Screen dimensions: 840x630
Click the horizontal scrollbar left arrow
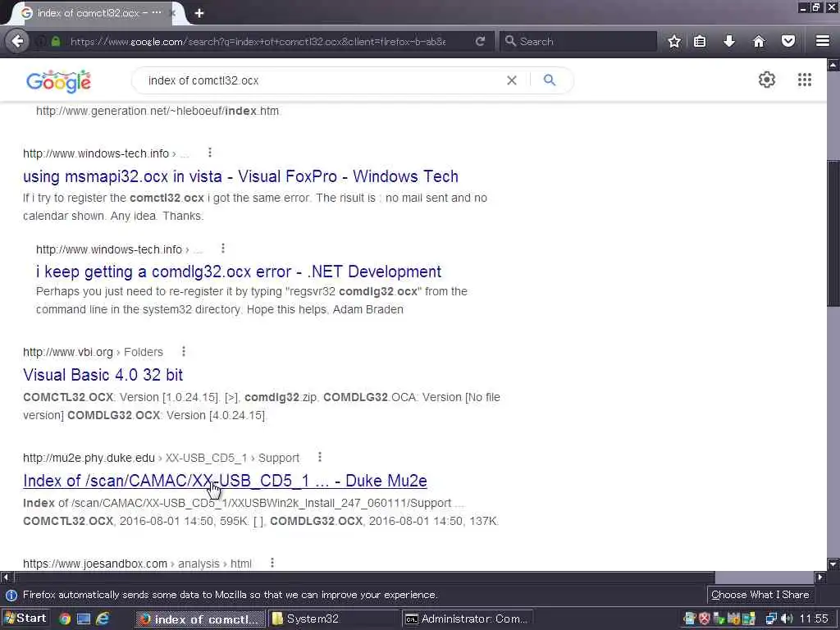pyautogui.click(x=6, y=577)
